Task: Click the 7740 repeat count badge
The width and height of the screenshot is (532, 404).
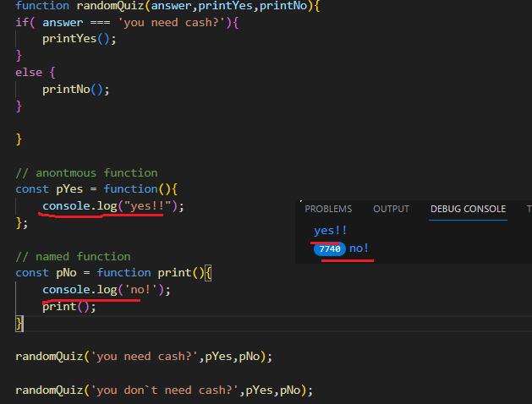Action: pos(330,249)
